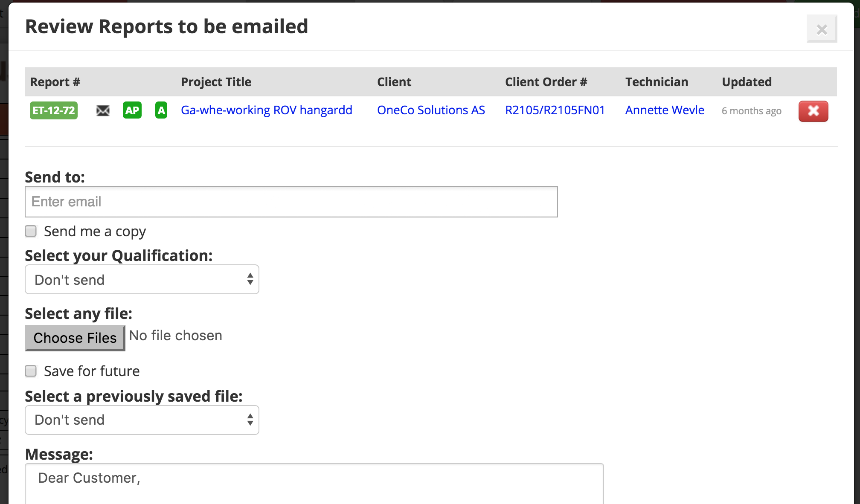This screenshot has width=860, height=504.
Task: Click the Report # column header
Action: point(55,82)
